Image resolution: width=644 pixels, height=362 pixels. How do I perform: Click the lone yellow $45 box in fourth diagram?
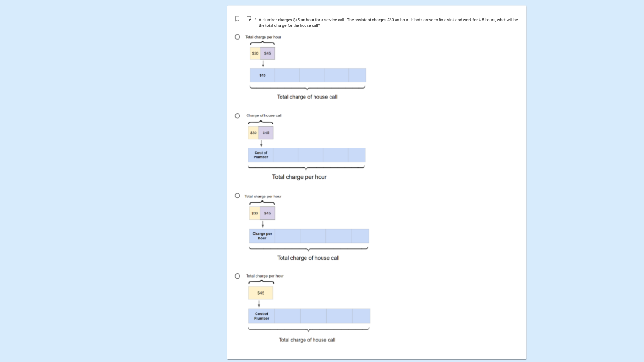point(261,293)
